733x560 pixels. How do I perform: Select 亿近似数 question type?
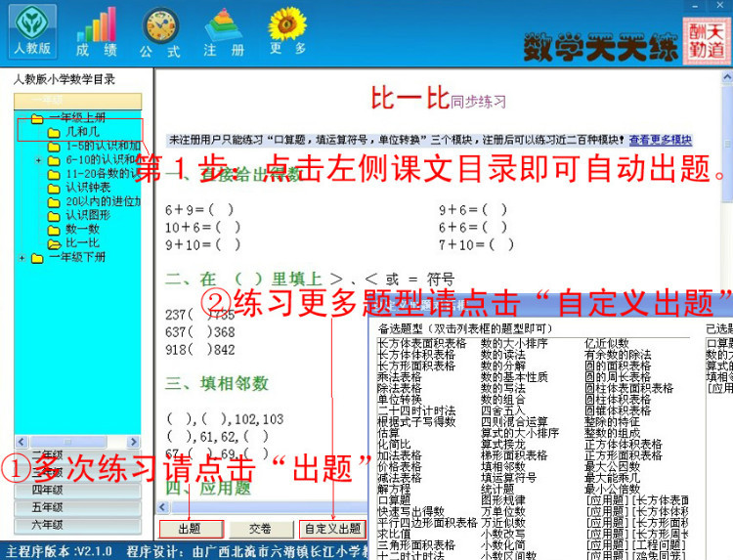click(x=607, y=344)
